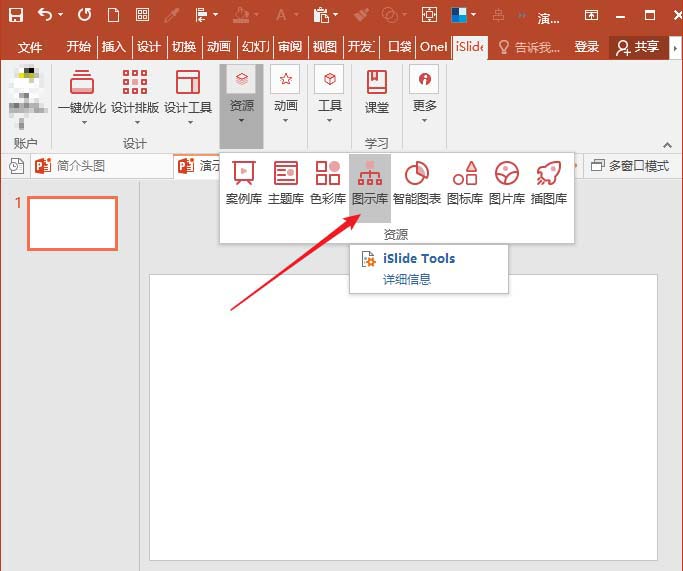
Task: Select the 色彩库 color library icon
Action: [327, 182]
